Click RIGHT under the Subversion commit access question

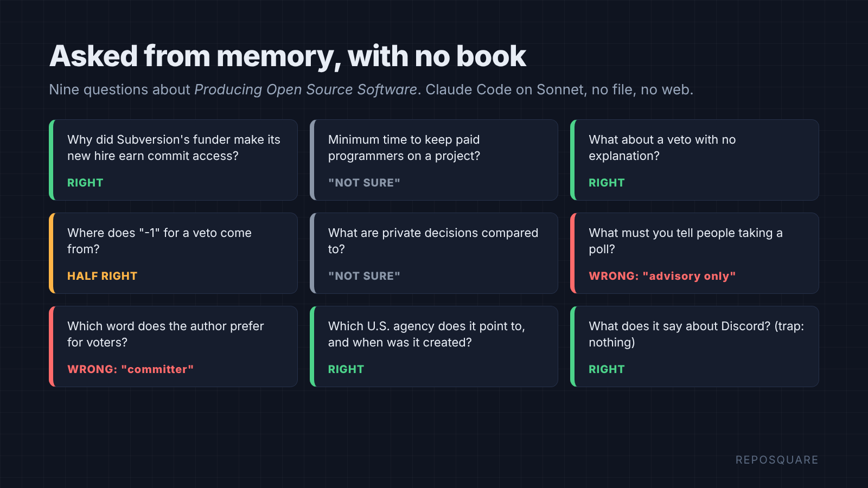(x=85, y=183)
